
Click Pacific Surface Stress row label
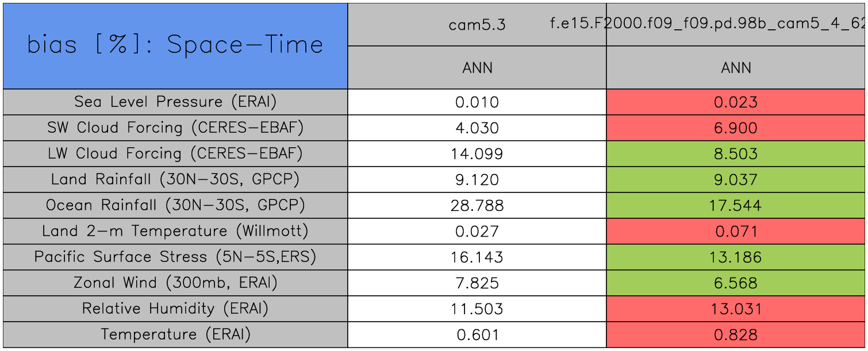pyautogui.click(x=175, y=257)
